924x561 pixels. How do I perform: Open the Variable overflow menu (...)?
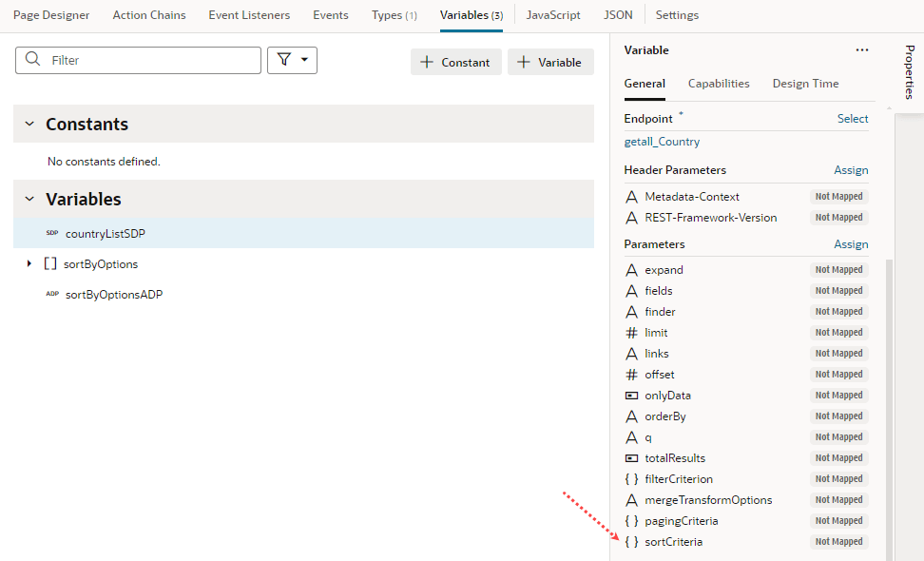coord(862,49)
